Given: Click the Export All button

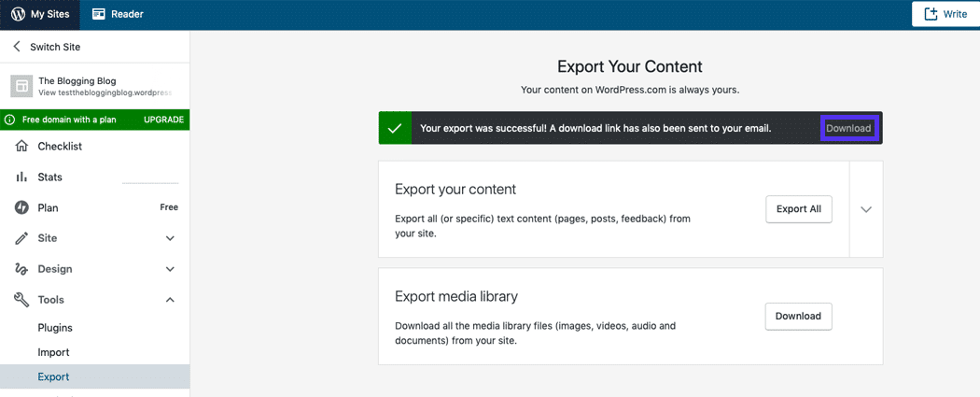Looking at the screenshot, I should (x=798, y=209).
